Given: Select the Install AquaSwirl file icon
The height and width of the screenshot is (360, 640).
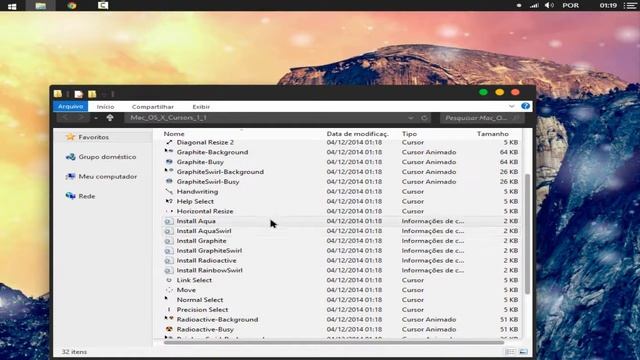Looking at the screenshot, I should (x=169, y=231).
